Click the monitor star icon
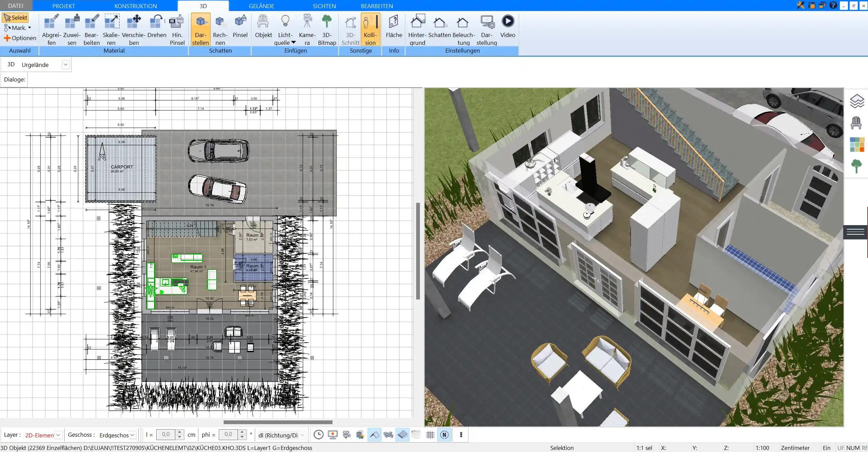The image size is (868, 452). (333, 435)
